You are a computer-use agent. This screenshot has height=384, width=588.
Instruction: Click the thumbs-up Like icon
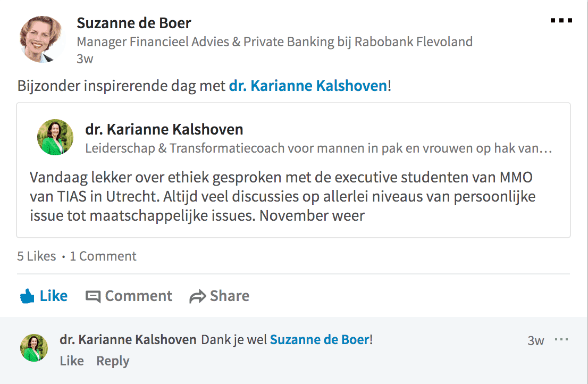pyautogui.click(x=27, y=296)
